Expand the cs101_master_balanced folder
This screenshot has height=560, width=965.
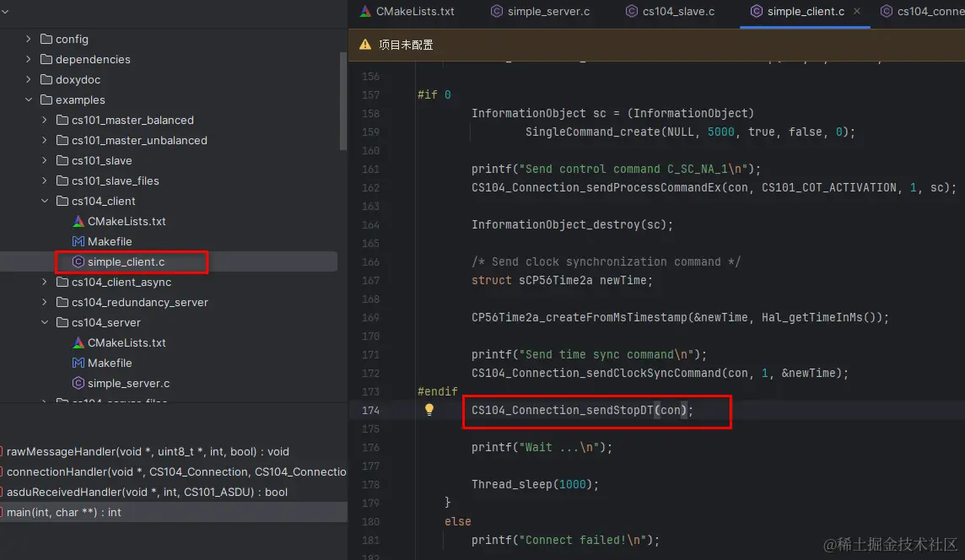click(45, 120)
